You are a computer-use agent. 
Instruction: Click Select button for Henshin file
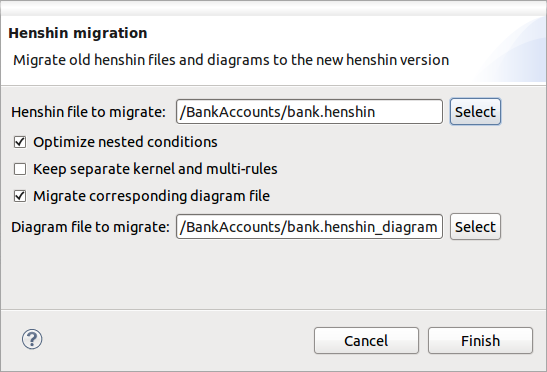click(x=475, y=112)
